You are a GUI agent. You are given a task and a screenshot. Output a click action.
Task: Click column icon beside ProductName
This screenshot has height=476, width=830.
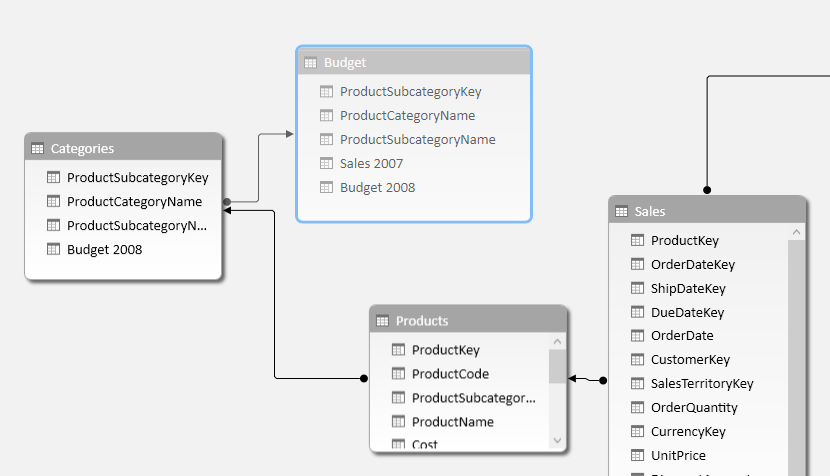[x=398, y=421]
